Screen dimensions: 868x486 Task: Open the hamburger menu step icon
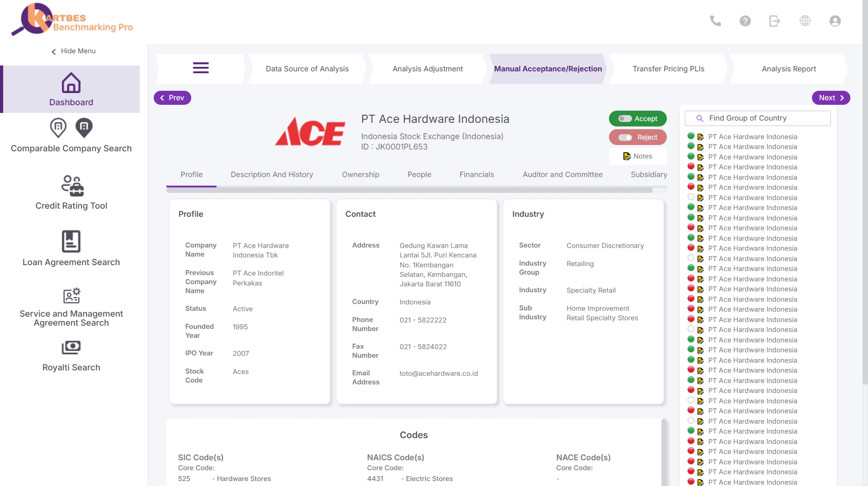(x=201, y=68)
